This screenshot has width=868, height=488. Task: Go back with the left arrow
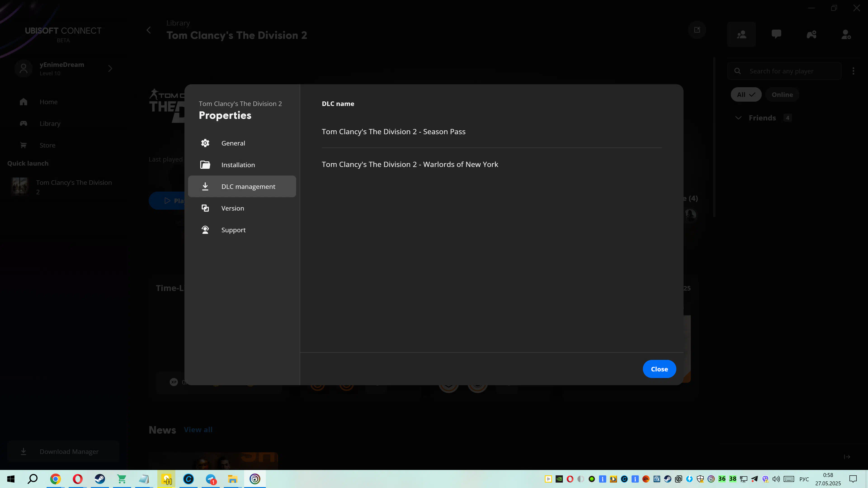pyautogui.click(x=149, y=30)
